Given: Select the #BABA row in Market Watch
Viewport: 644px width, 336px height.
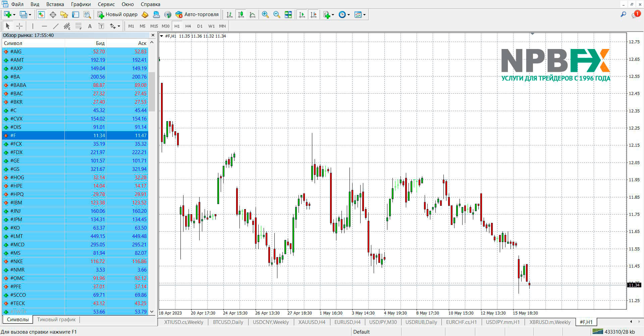Looking at the screenshot, I should click(x=75, y=85).
